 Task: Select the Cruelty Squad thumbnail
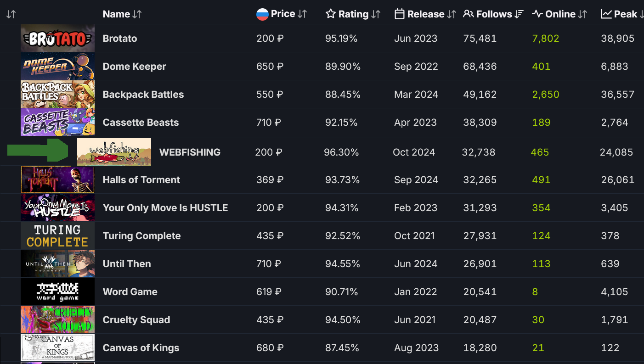pyautogui.click(x=57, y=319)
